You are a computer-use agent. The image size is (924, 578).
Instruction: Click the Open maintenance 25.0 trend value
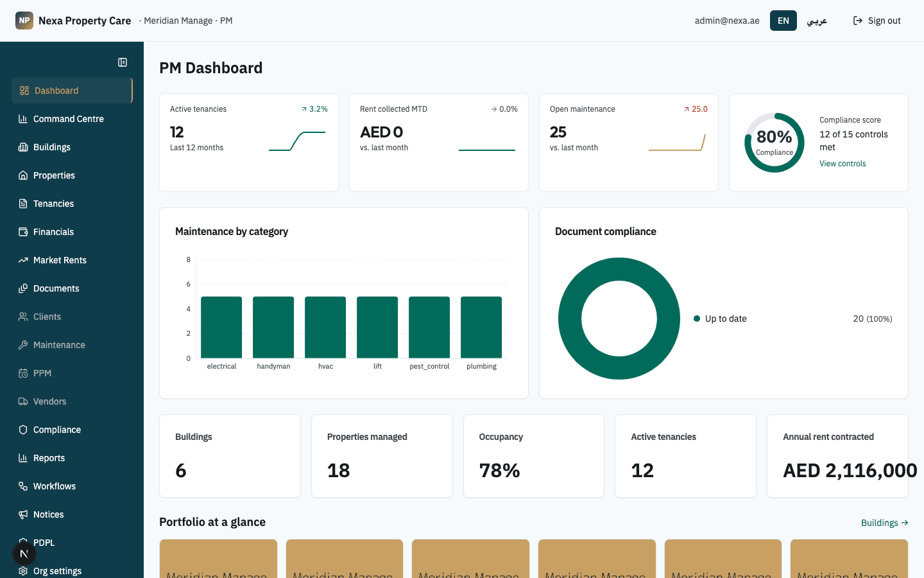tap(696, 109)
